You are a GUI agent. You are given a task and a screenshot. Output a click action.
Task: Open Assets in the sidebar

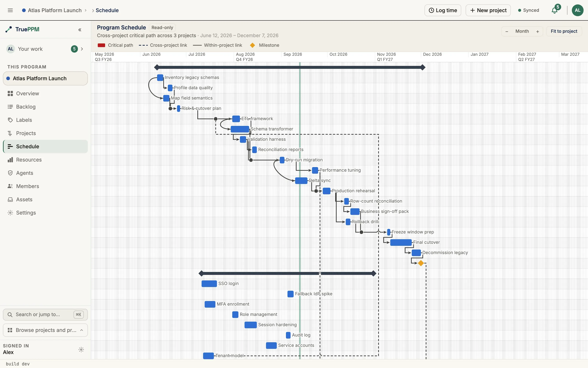tap(45, 199)
